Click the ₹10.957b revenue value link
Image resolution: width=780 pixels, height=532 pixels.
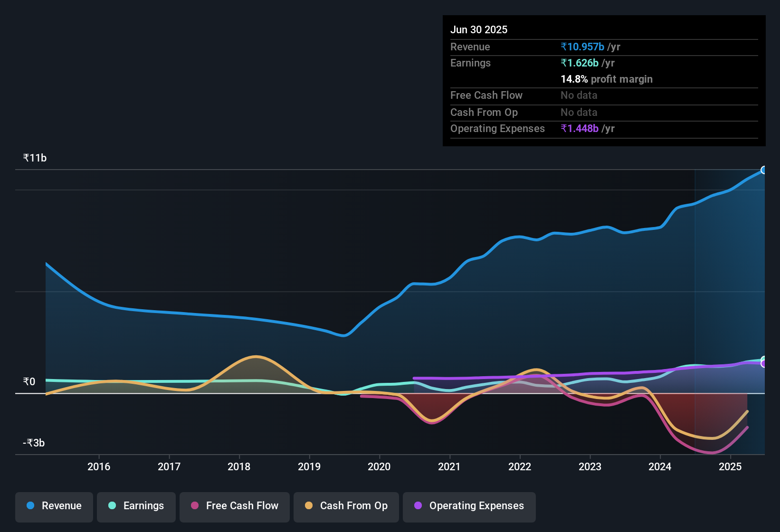click(x=582, y=47)
